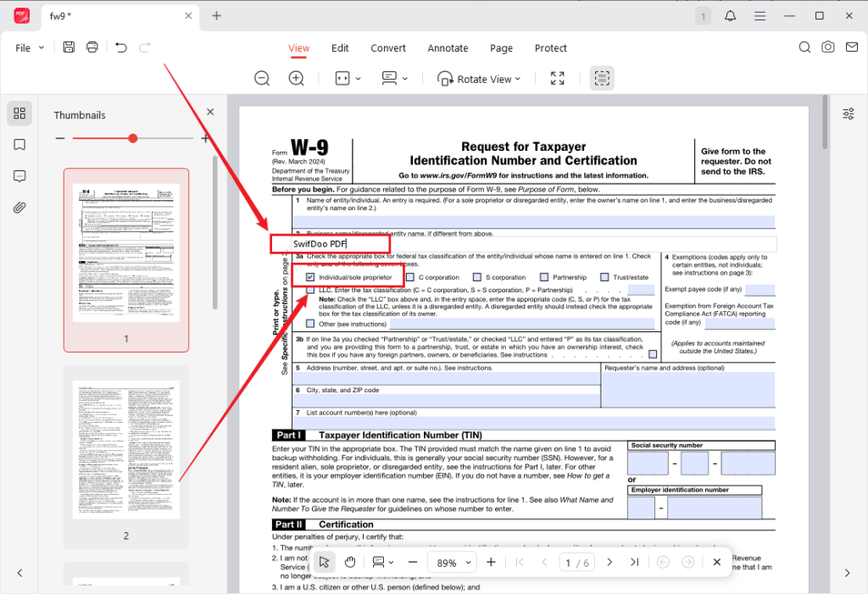
Task: Check the line 3b foreign partners box
Action: click(x=653, y=354)
